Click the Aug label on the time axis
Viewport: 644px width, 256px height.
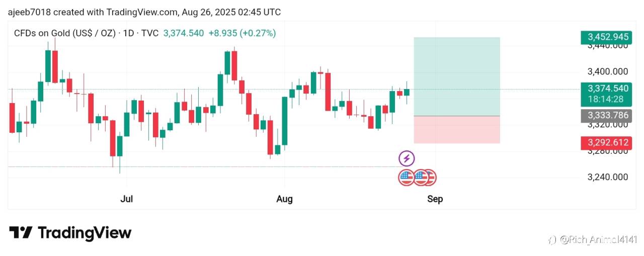pos(284,199)
